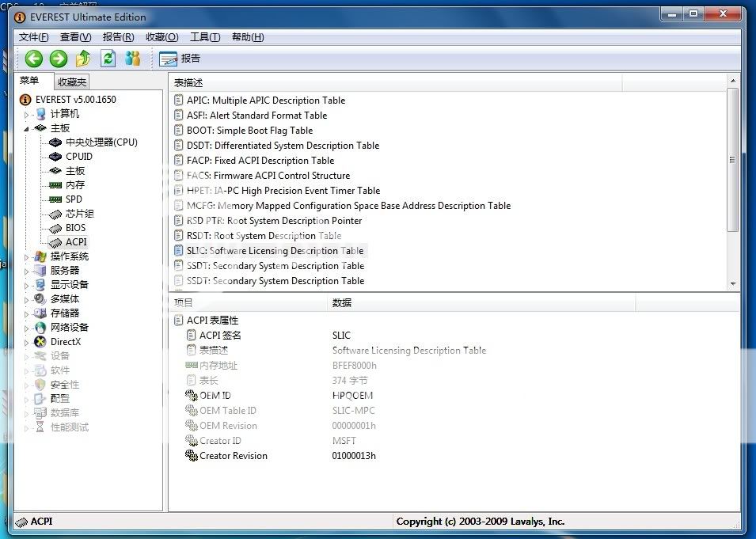Click the 设备 devices icon
The image size is (756, 539).
point(40,356)
